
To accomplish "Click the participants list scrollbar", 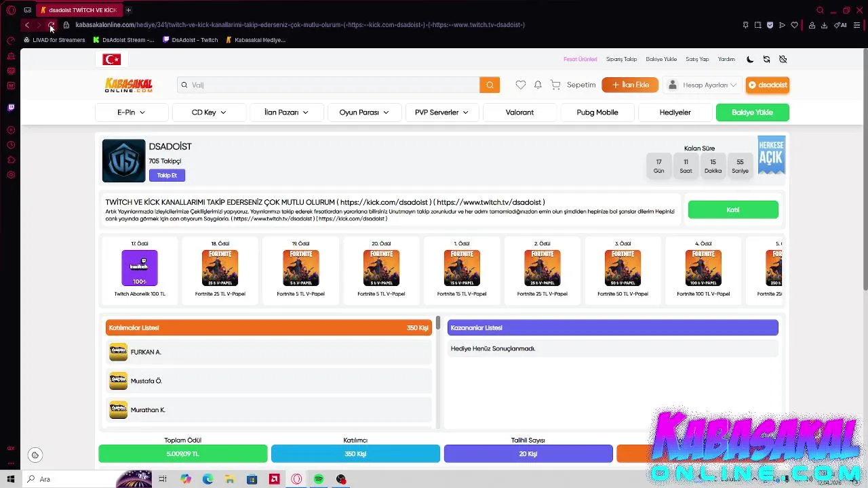I will pos(439,323).
